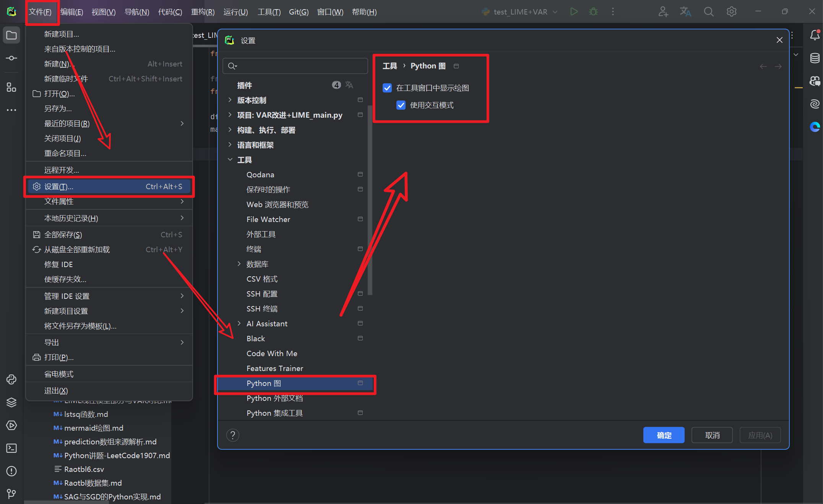This screenshot has height=504, width=823.
Task: Open the 视图(V) menu
Action: click(104, 12)
